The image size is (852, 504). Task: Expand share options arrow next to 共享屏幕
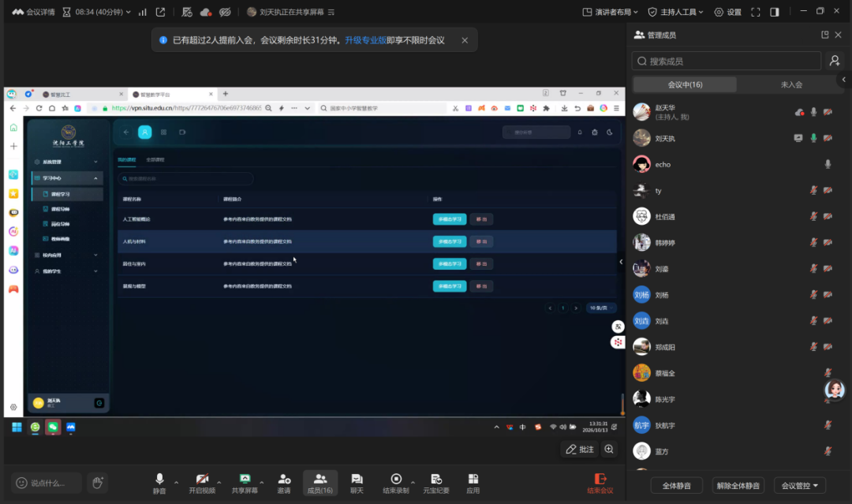click(x=261, y=482)
